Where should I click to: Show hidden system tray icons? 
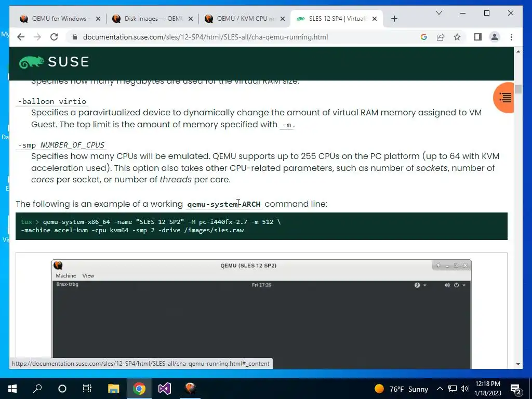(x=440, y=389)
